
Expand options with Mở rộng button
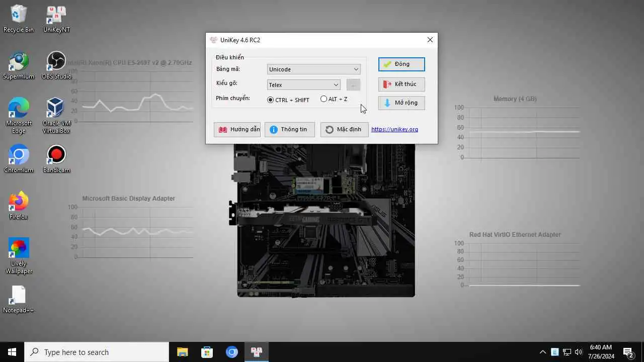click(x=401, y=103)
